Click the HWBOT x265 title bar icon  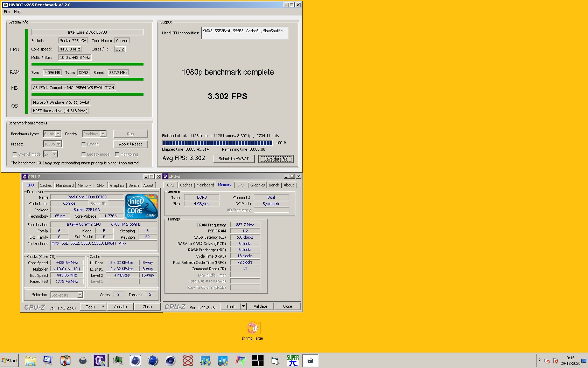coord(5,5)
